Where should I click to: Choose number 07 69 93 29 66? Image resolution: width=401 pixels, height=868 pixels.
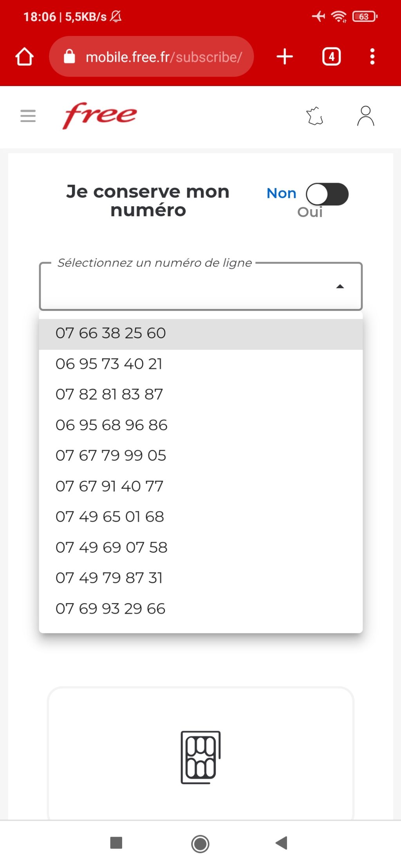coord(110,609)
